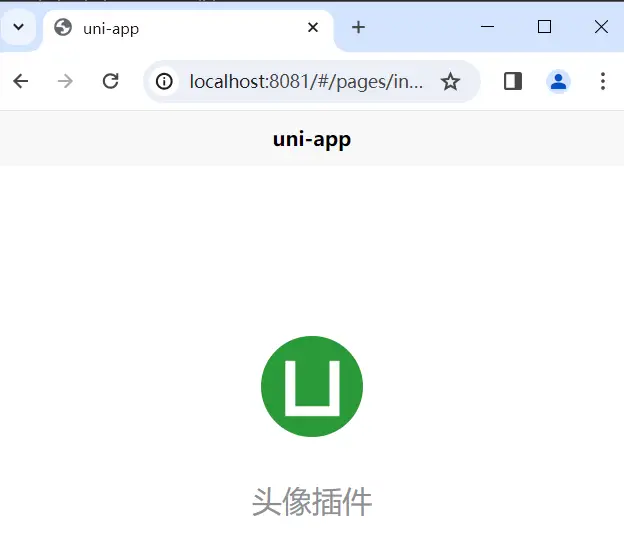The width and height of the screenshot is (624, 554).
Task: Close the browser window
Action: coord(601,27)
